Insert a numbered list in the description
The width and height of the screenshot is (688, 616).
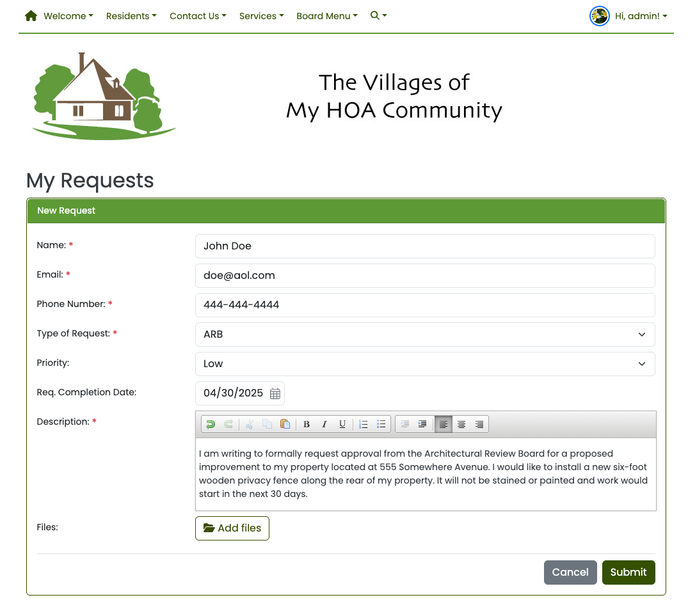click(363, 424)
